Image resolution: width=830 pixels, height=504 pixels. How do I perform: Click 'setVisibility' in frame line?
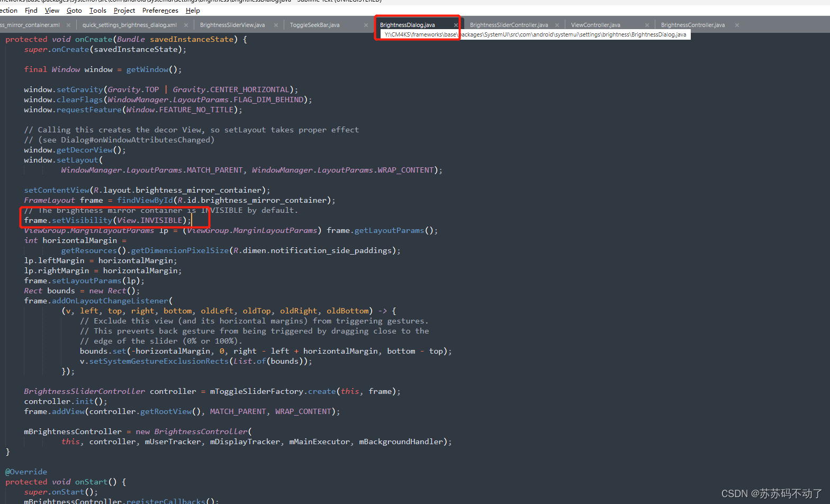pyautogui.click(x=82, y=220)
